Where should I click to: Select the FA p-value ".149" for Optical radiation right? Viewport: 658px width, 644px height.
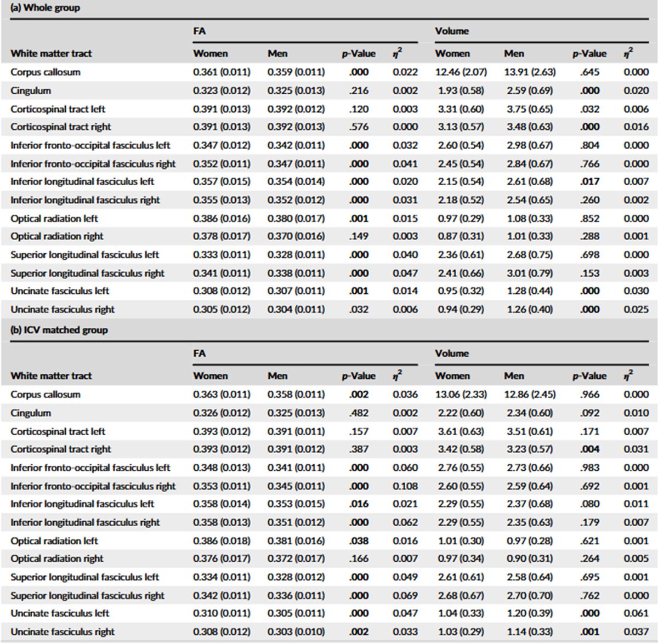359,236
